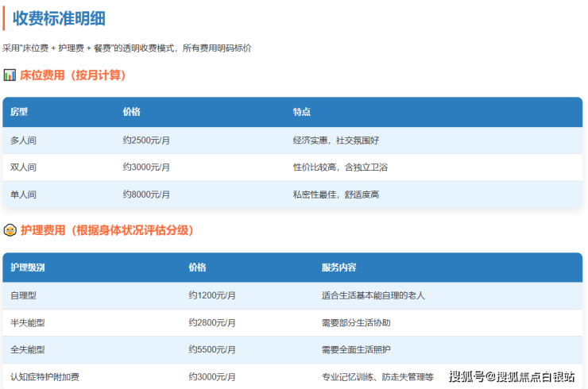
Task: Click the 床位费用（按月计算）section heading
Action: click(x=73, y=75)
